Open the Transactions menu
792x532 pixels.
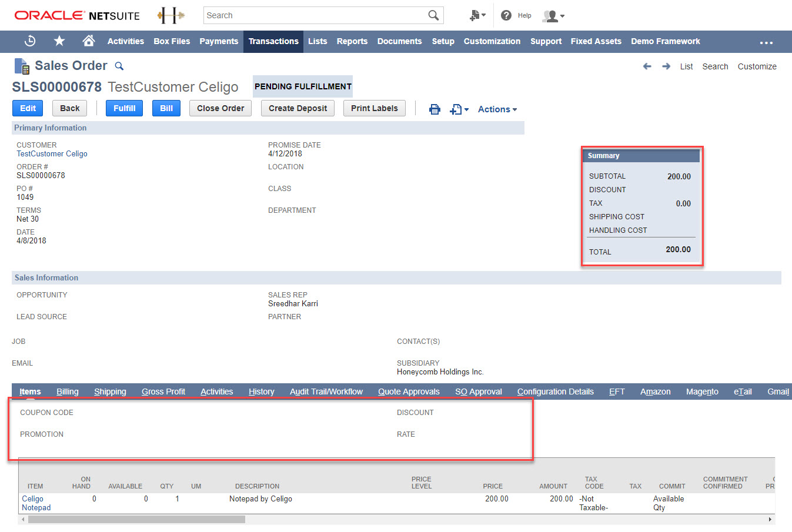pyautogui.click(x=273, y=41)
